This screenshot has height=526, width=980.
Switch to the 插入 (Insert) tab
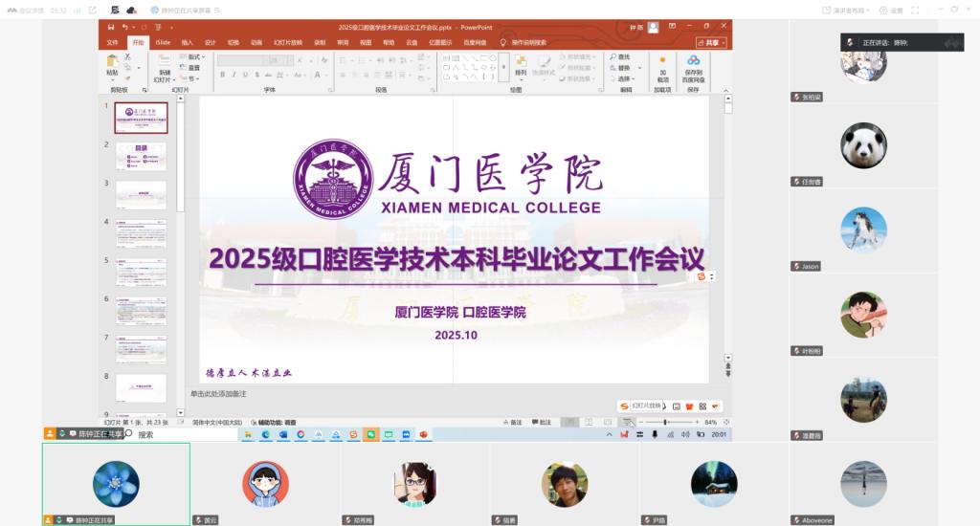tap(187, 42)
